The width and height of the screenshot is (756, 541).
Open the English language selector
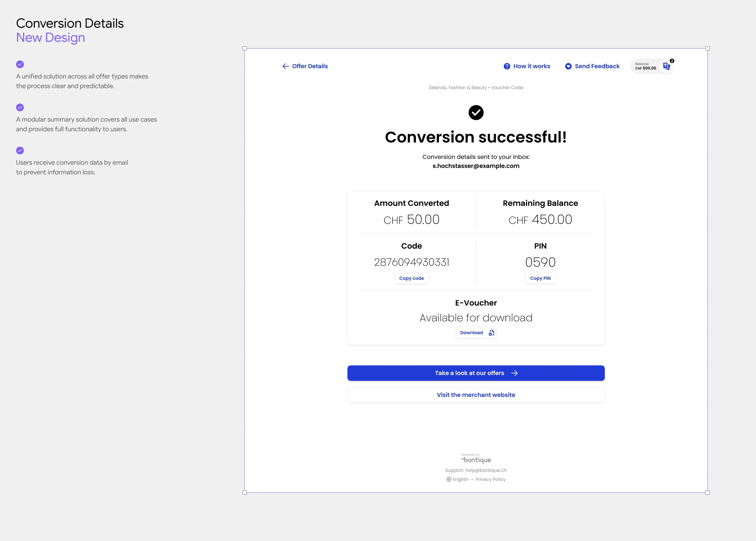(x=457, y=479)
